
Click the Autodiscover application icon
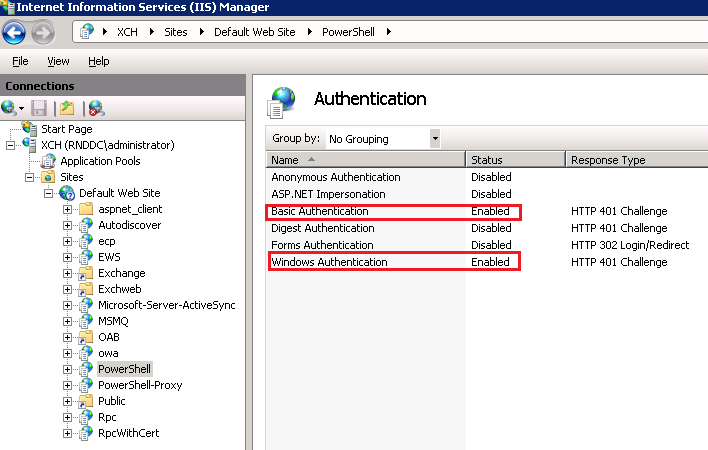(x=86, y=225)
